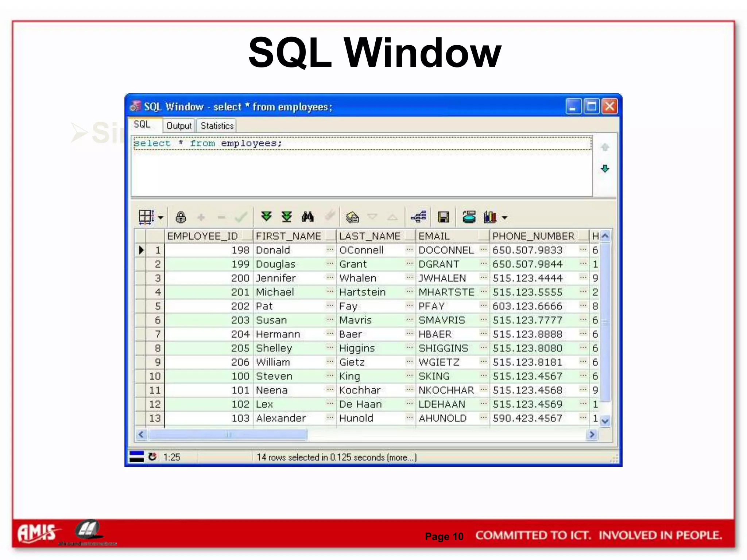Switch to the SQL tab
Screen dimensions: 747x560
[x=145, y=125]
